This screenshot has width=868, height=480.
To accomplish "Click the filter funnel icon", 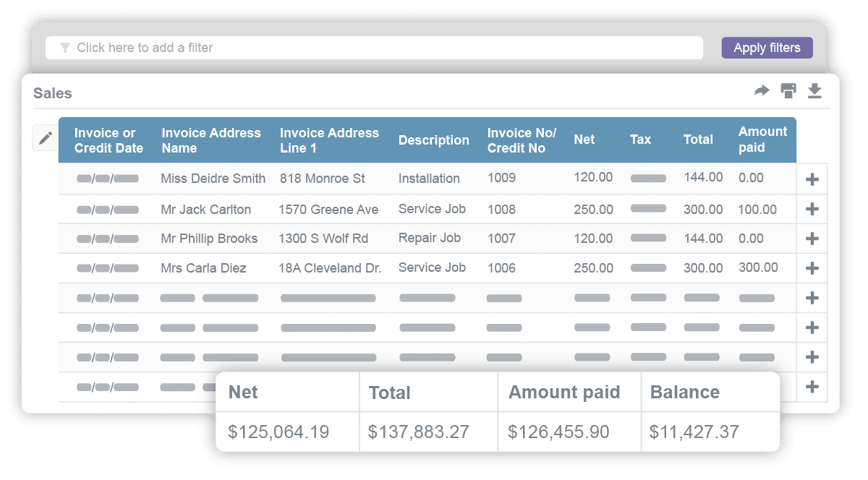I will click(x=65, y=48).
